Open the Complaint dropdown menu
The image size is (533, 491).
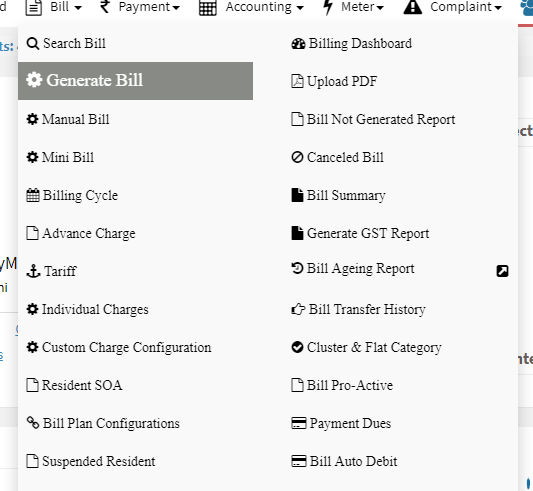coord(453,7)
